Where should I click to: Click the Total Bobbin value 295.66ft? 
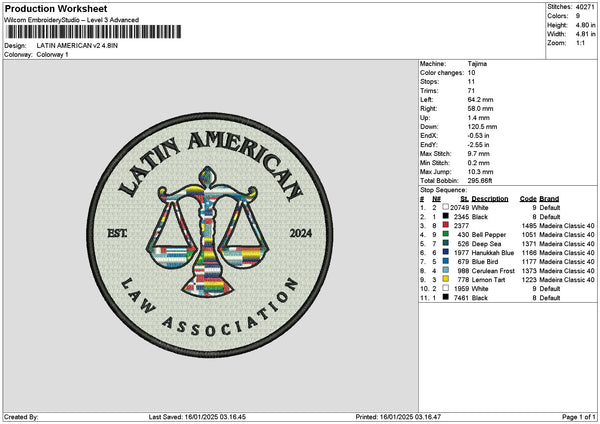point(480,181)
